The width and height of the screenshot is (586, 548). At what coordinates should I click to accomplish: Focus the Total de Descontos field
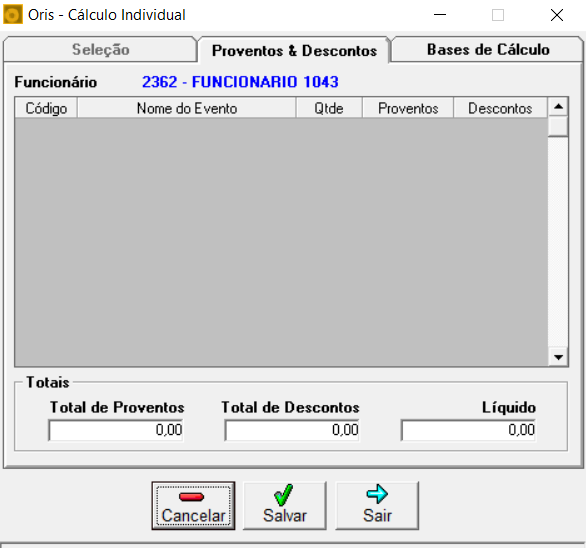point(292,430)
